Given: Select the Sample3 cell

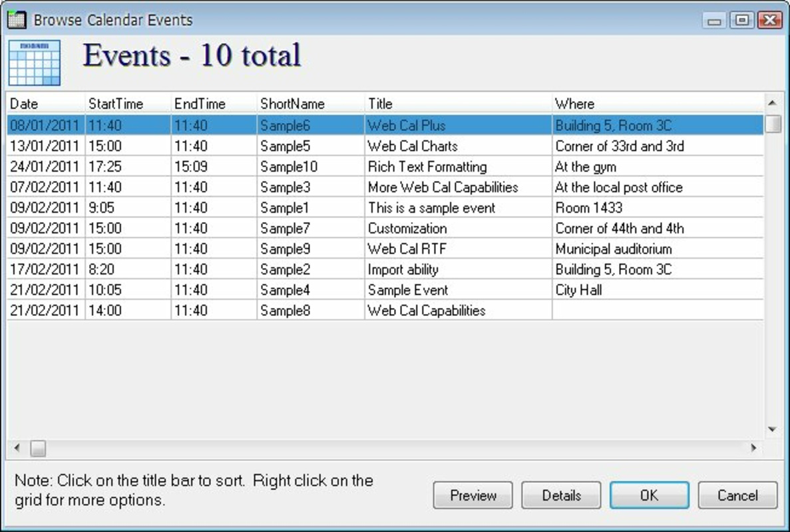Looking at the screenshot, I should click(x=310, y=188).
